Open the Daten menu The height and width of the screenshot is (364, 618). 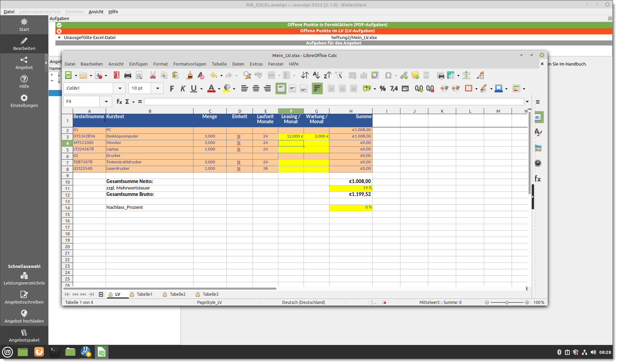point(238,64)
